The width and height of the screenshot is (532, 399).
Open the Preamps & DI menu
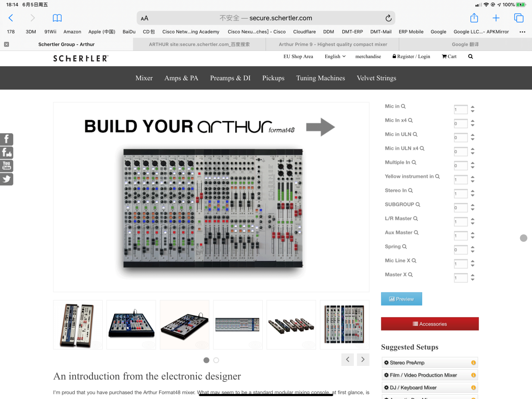tap(230, 78)
